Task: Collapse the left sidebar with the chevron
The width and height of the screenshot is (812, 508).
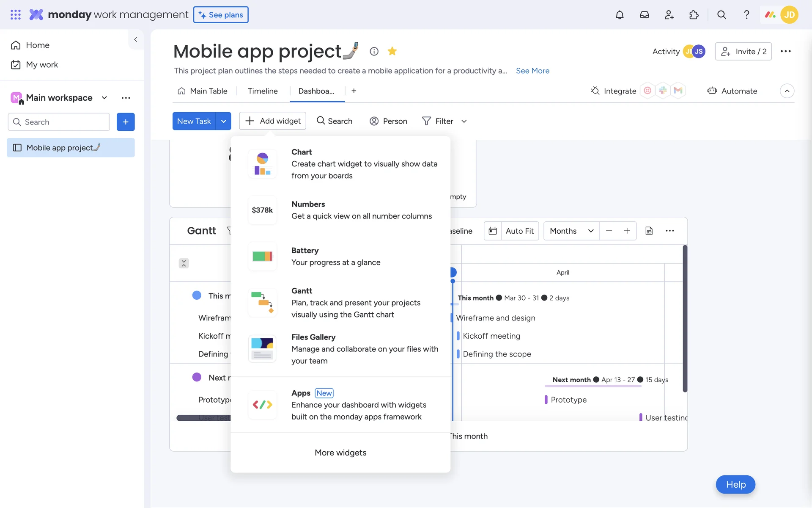Action: click(136, 39)
